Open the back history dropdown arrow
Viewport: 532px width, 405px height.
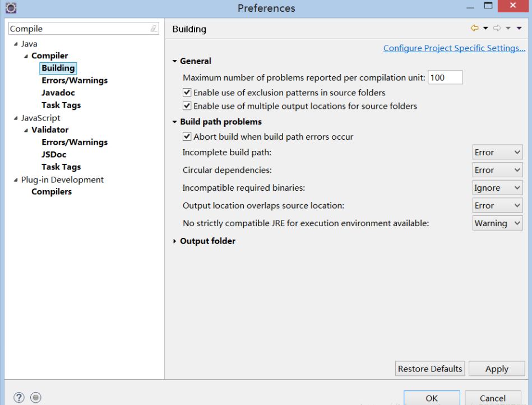485,28
